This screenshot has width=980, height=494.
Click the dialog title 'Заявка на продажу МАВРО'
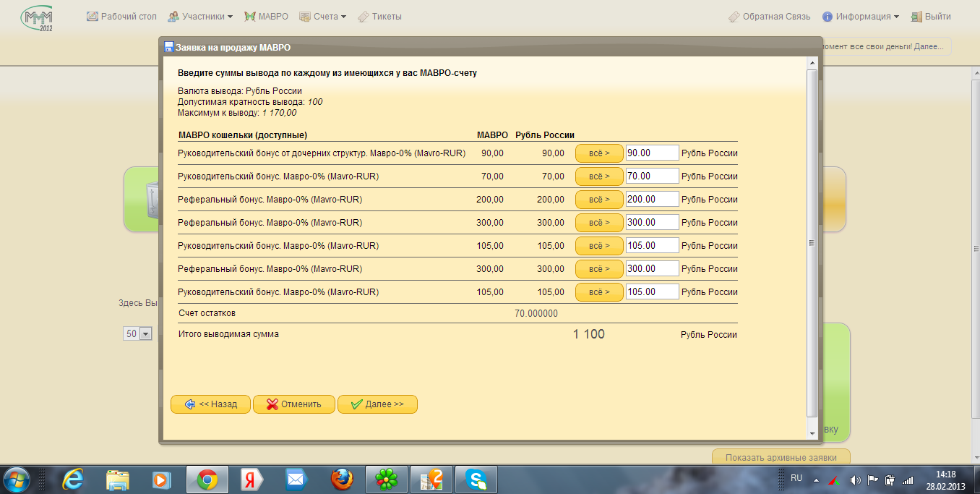click(233, 48)
